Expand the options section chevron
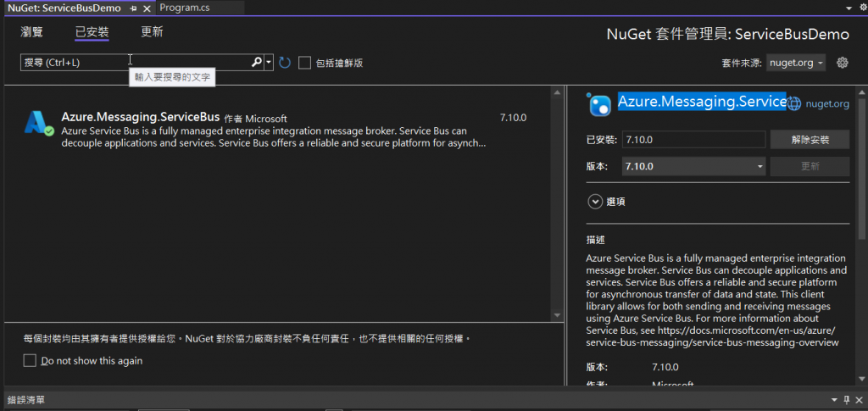 pyautogui.click(x=595, y=202)
